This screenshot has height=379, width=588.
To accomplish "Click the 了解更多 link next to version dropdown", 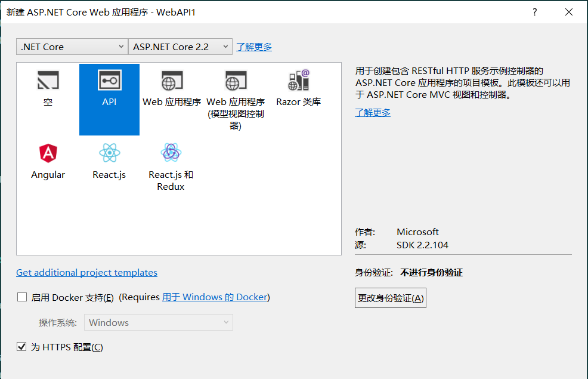I will pos(254,47).
